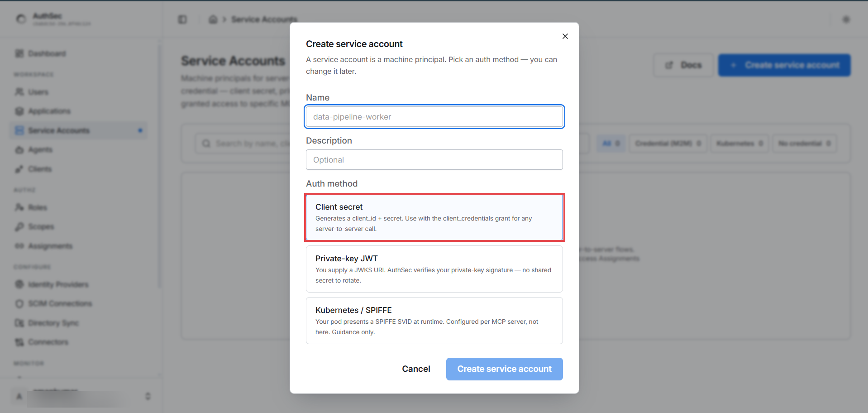Click the Users icon in sidebar
Image resolution: width=868 pixels, height=413 pixels.
coord(19,92)
